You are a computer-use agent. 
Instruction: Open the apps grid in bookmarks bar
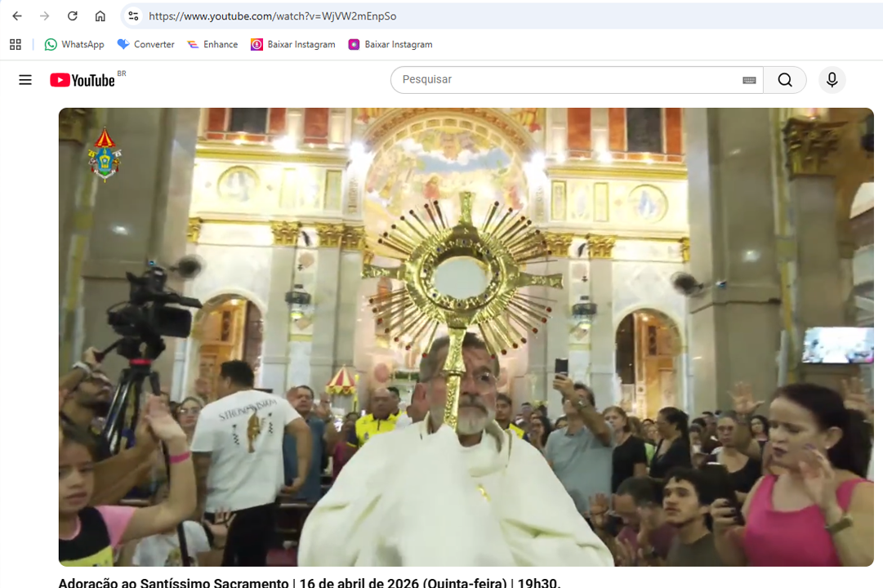[15, 45]
